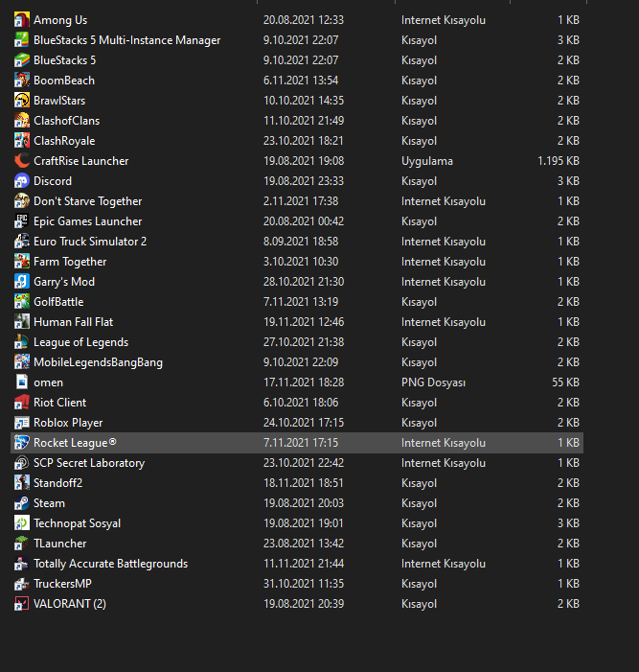639x672 pixels.
Task: Click the 'Riot Client' name
Action: pyautogui.click(x=60, y=403)
